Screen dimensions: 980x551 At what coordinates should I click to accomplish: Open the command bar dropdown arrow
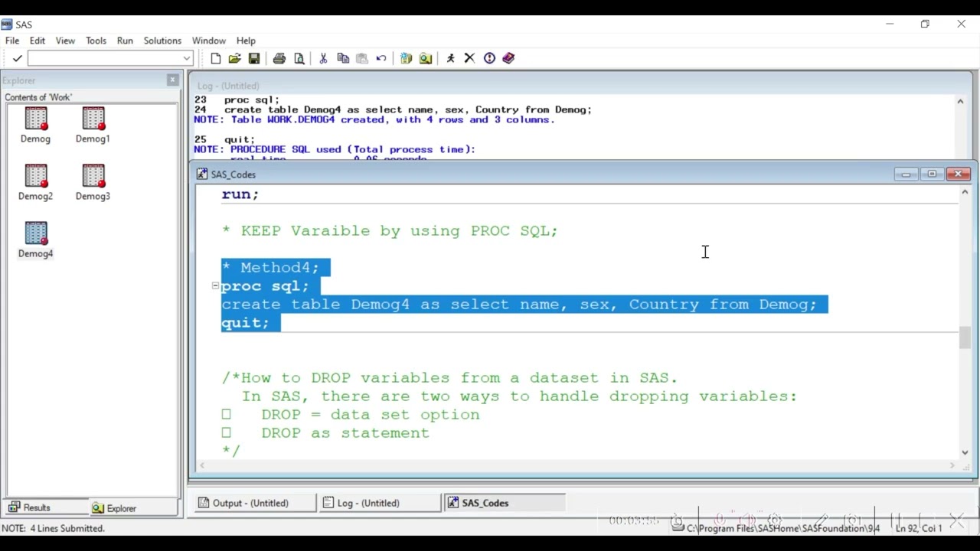(187, 58)
